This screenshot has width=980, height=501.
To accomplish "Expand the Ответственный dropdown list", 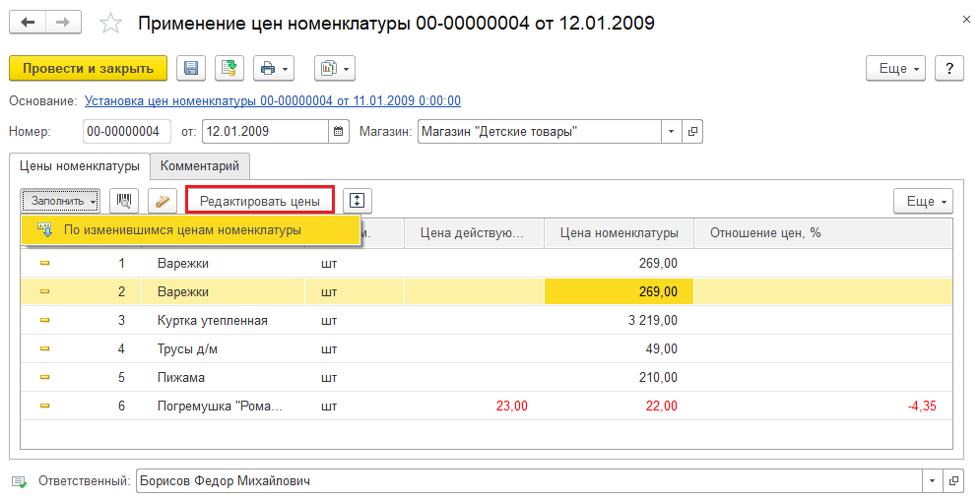I will coord(932,481).
